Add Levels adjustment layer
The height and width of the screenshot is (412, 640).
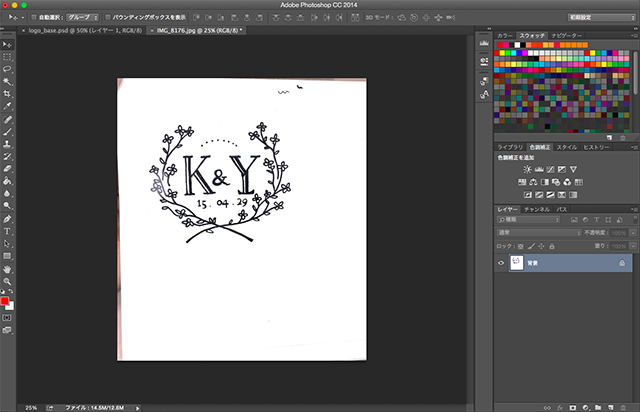coord(539,169)
